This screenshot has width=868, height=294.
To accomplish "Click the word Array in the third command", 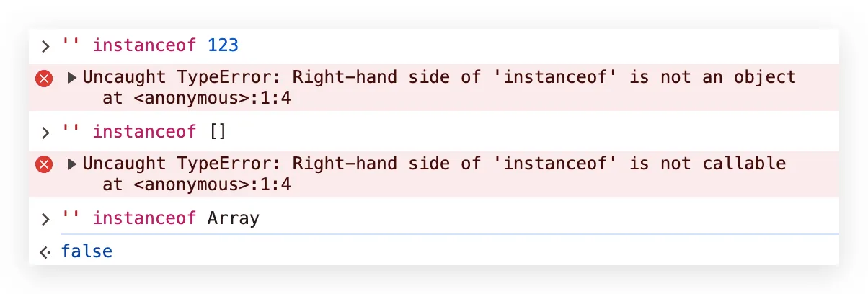I will coord(233,218).
